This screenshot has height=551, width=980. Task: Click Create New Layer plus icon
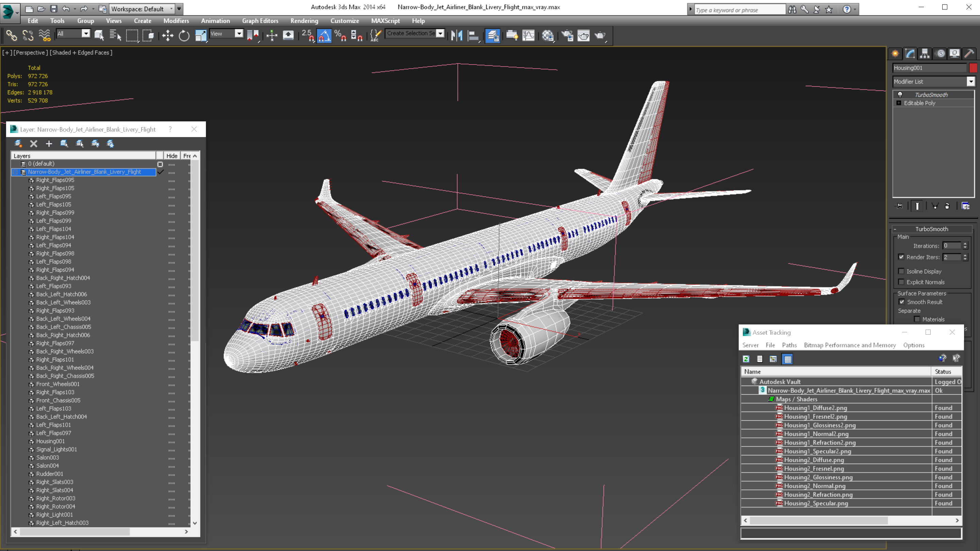(x=49, y=144)
